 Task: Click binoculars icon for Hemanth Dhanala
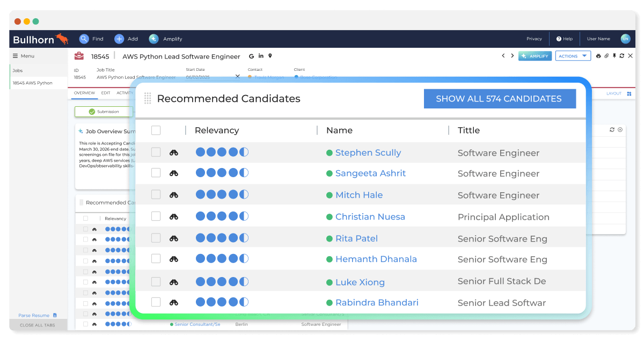174,259
